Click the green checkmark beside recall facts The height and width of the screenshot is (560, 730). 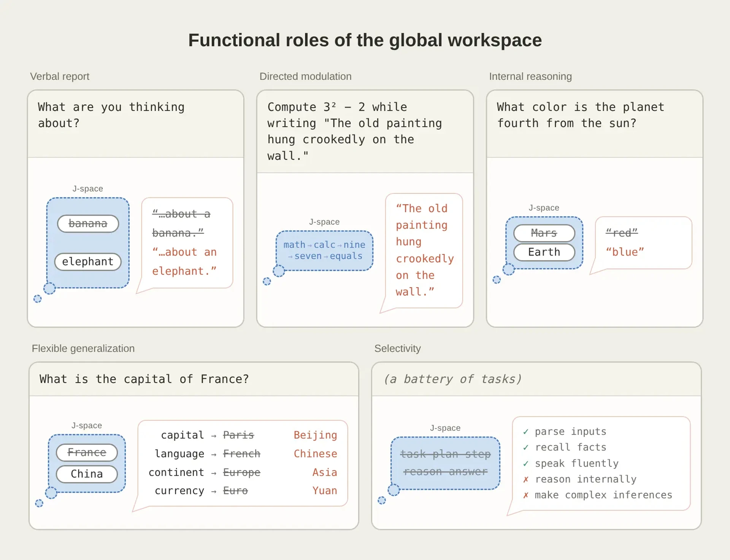526,447
